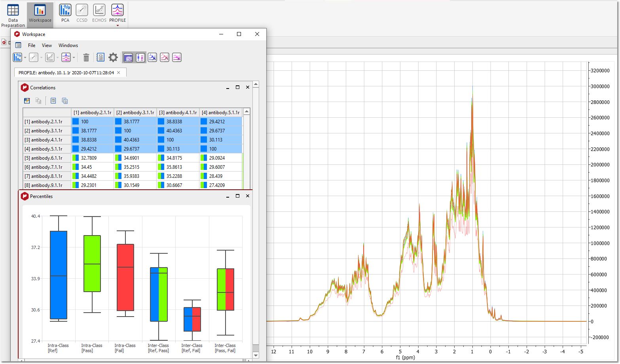Expand the PROFILE toolbar dropdown arrow
The image size is (620, 364).
pos(74,58)
